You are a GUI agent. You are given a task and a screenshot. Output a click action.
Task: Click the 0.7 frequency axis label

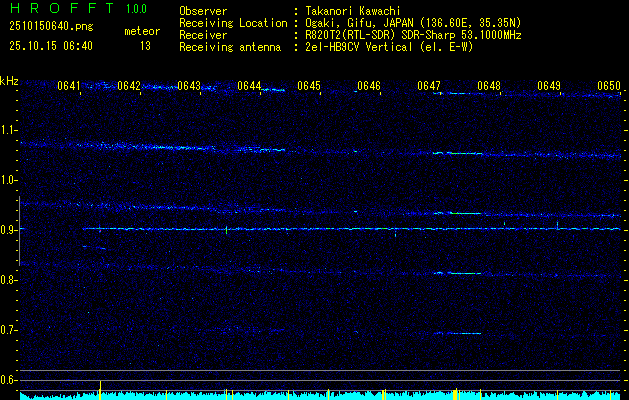pyautogui.click(x=9, y=330)
